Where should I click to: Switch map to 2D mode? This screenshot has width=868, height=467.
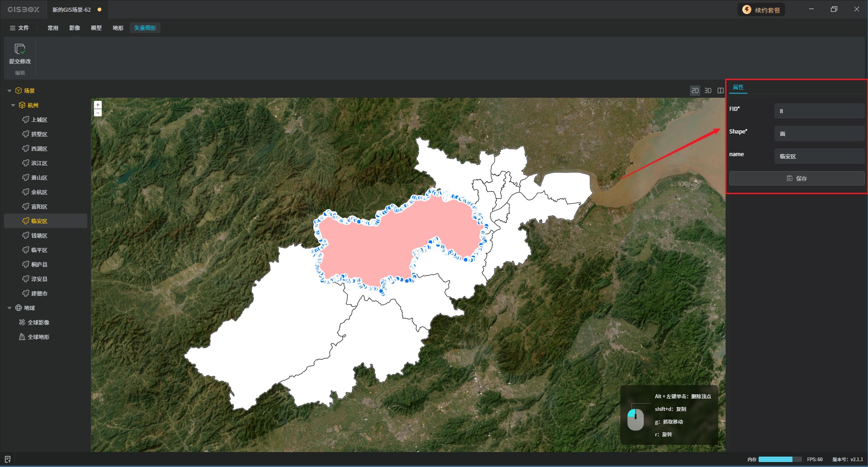click(x=695, y=91)
